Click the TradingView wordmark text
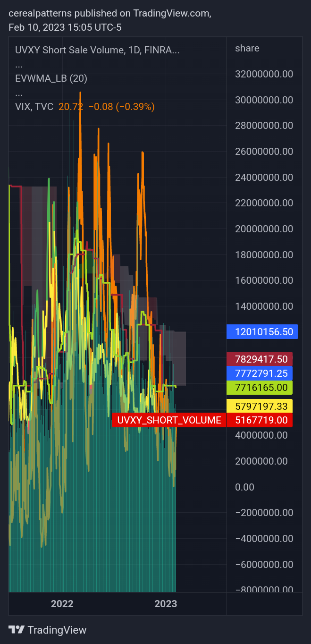The height and width of the screenshot is (644, 311). click(57, 630)
